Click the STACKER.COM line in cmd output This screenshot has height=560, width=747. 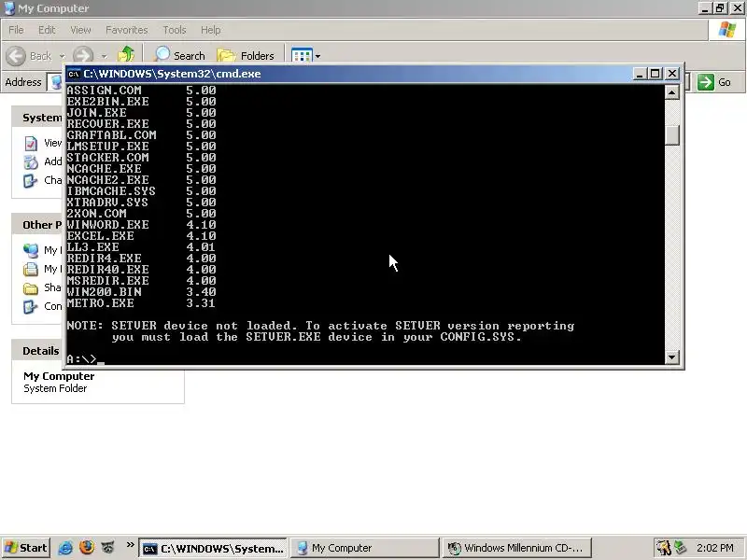pyautogui.click(x=141, y=158)
